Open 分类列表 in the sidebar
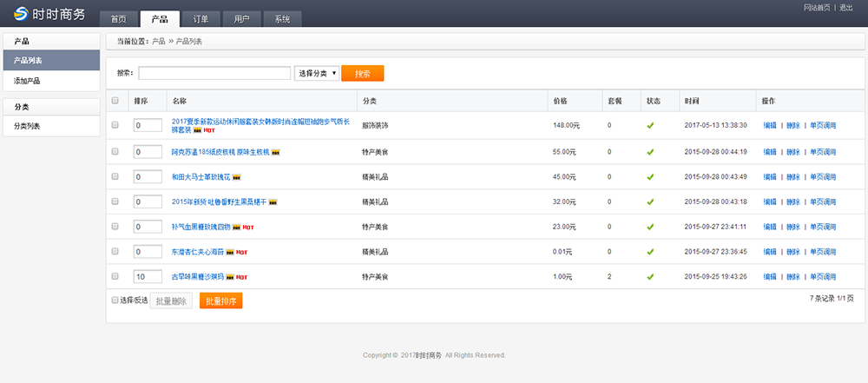 coord(27,126)
